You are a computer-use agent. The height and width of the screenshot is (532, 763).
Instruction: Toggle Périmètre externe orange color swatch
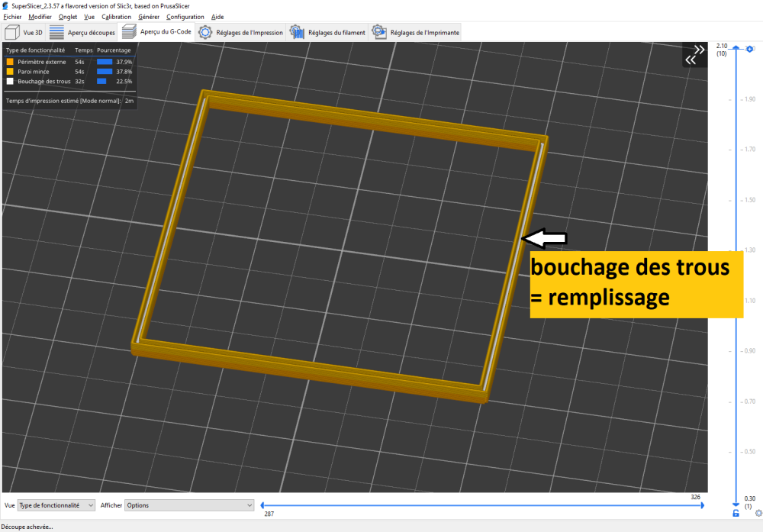click(x=10, y=62)
